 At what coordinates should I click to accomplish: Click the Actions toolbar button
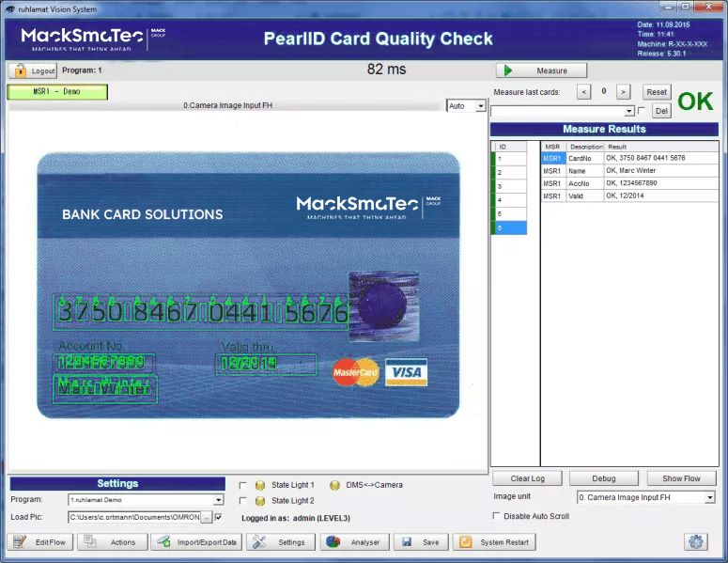pos(113,542)
